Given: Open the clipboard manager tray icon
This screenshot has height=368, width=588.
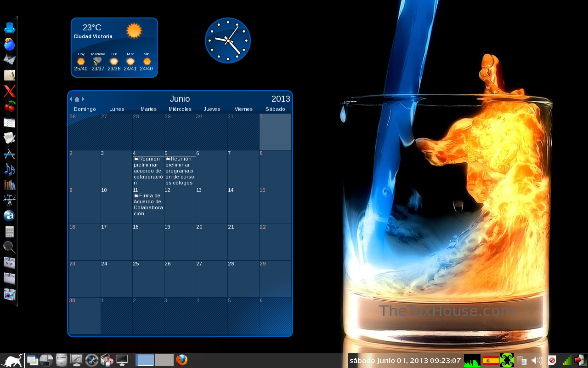Looking at the screenshot, I should coord(521,360).
